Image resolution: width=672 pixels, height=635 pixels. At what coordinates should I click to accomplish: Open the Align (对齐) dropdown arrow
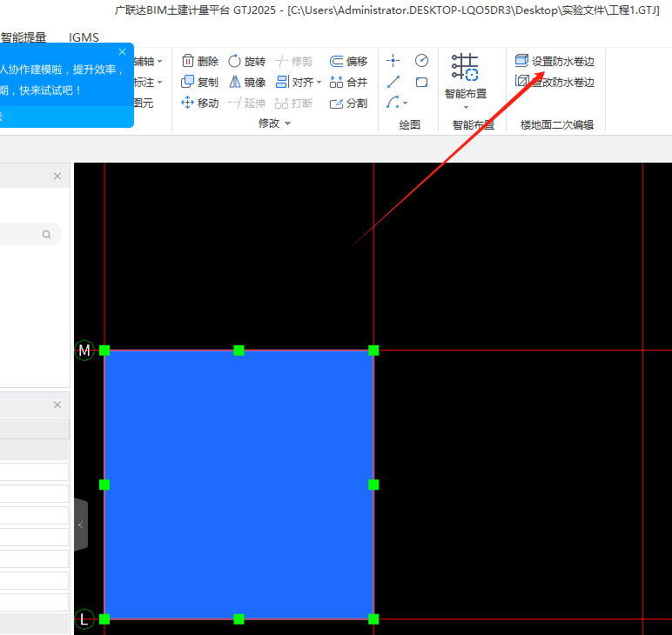click(319, 83)
